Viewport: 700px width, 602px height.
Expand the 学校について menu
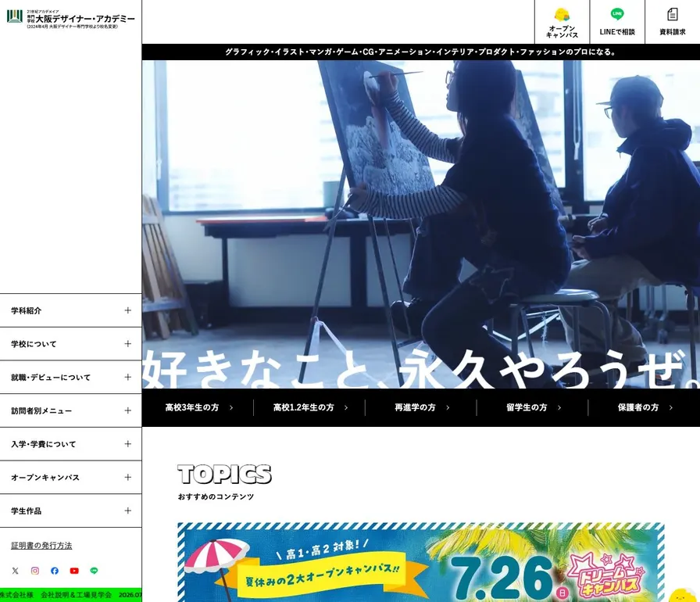[x=71, y=344]
